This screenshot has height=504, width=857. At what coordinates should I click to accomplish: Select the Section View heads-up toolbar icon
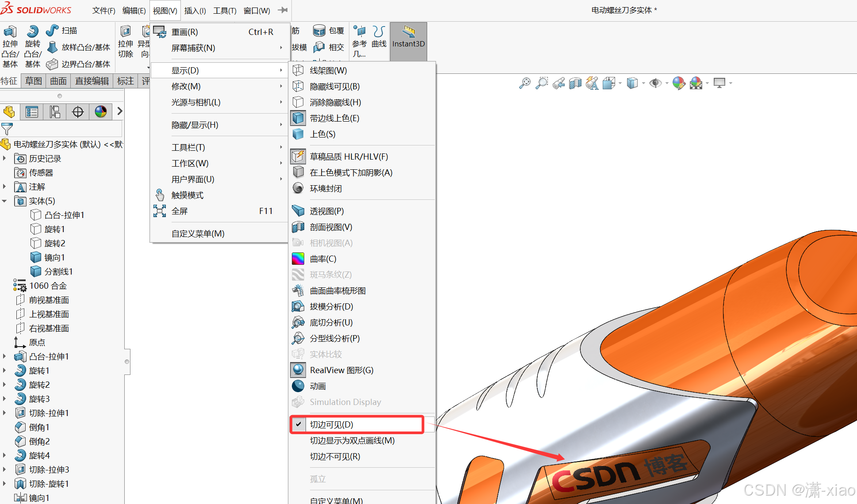[575, 83]
